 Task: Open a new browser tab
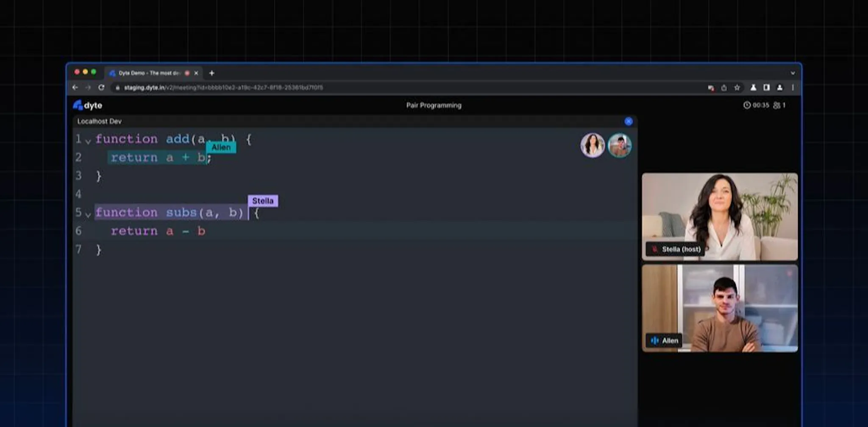coord(211,73)
